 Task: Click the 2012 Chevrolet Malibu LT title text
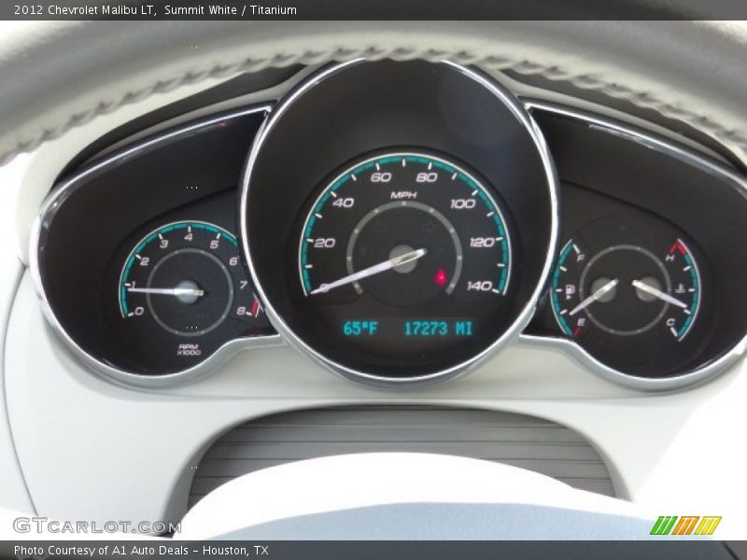tap(86, 10)
